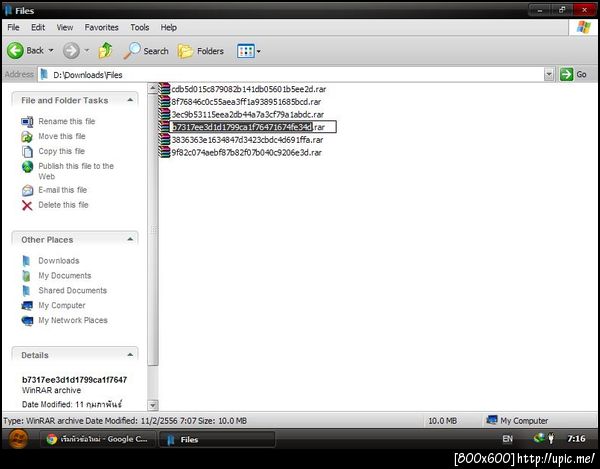Click the address field D:\Downloads\Files
Viewport: 600px width, 469px height.
click(291, 75)
